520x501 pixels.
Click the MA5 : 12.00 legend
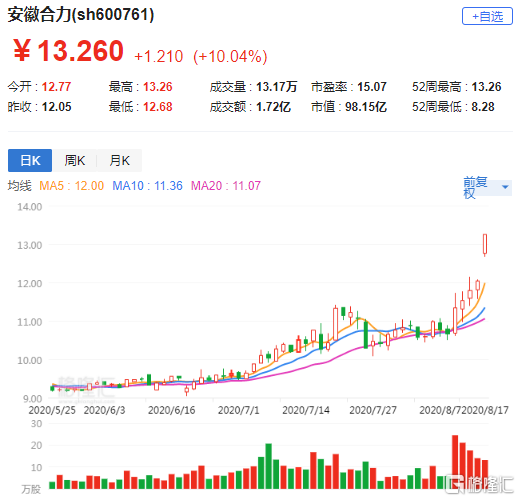pyautogui.click(x=72, y=186)
